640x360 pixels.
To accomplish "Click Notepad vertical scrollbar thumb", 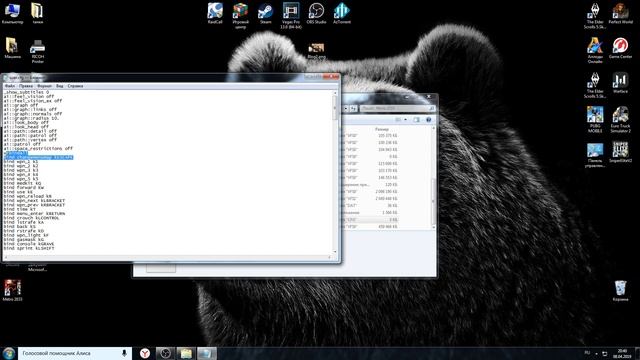I will point(336,109).
